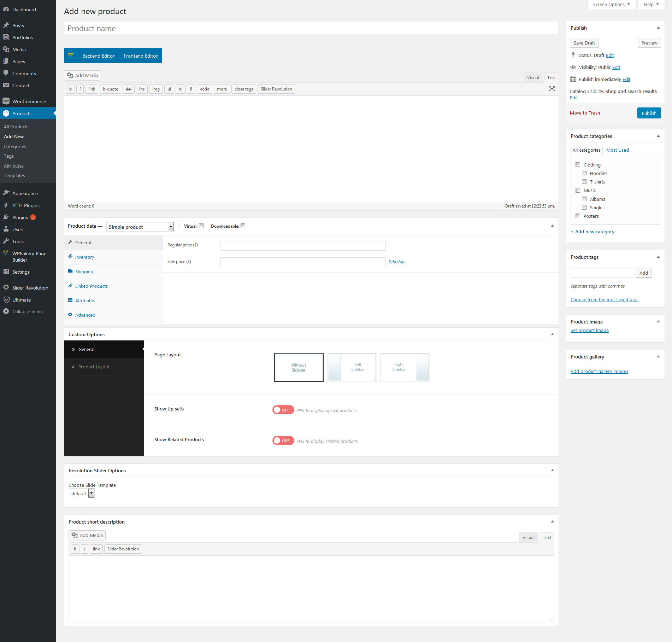Open WooCommerce from the sidebar icon

click(x=6, y=101)
